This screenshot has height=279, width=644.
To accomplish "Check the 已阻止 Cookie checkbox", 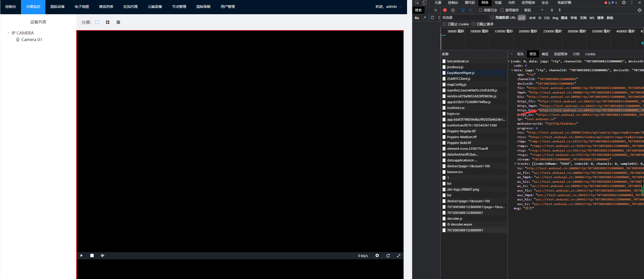I will click(x=444, y=24).
